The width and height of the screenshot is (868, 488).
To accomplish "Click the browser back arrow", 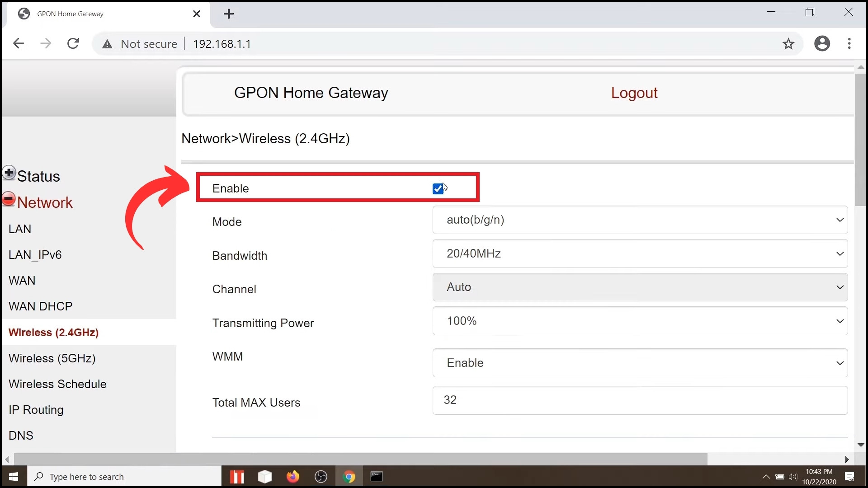I will click(19, 44).
